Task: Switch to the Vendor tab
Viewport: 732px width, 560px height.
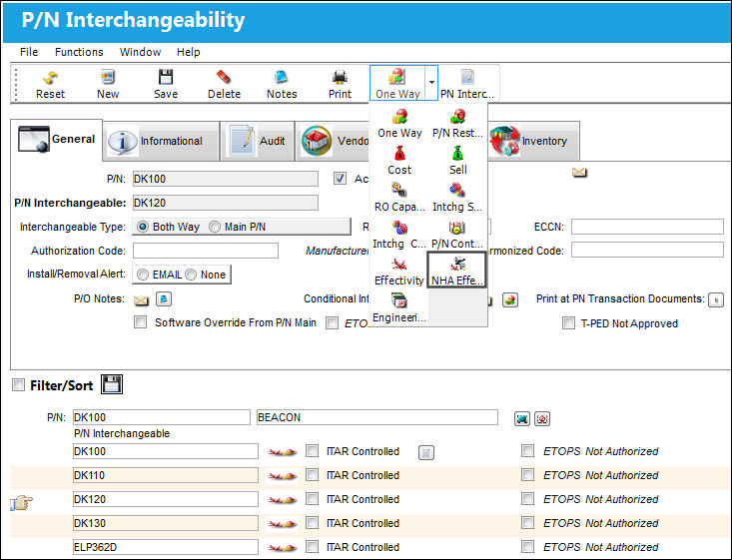Action: [x=333, y=141]
